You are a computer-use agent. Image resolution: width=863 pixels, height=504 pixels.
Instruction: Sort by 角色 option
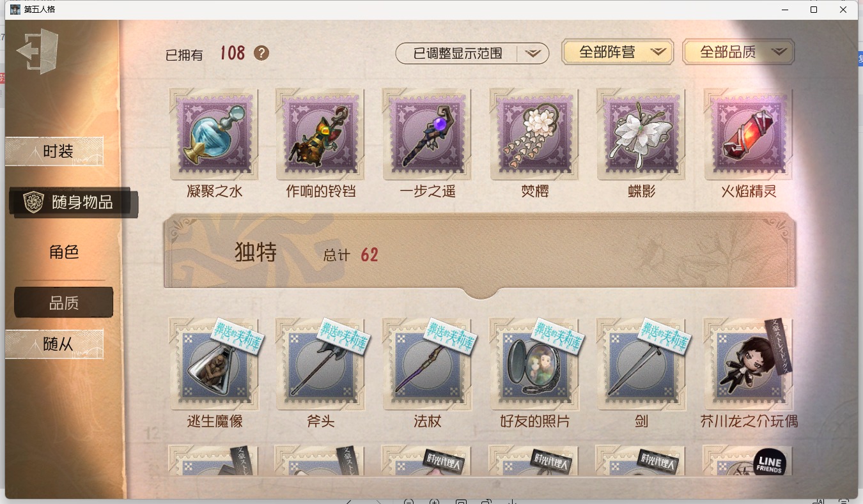[x=64, y=252]
